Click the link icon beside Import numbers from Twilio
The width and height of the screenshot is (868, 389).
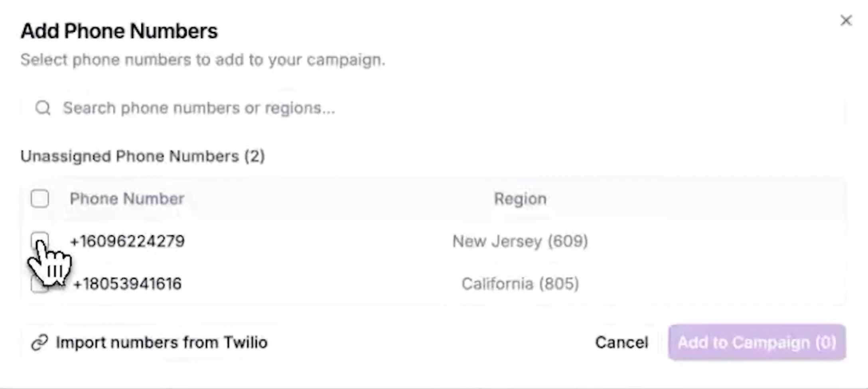[39, 342]
